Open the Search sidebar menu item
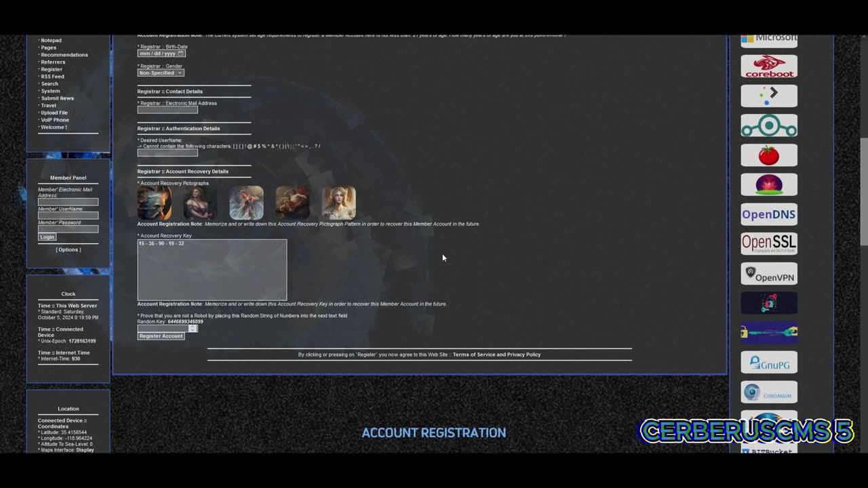Screen dimensions: 868x488 point(50,84)
